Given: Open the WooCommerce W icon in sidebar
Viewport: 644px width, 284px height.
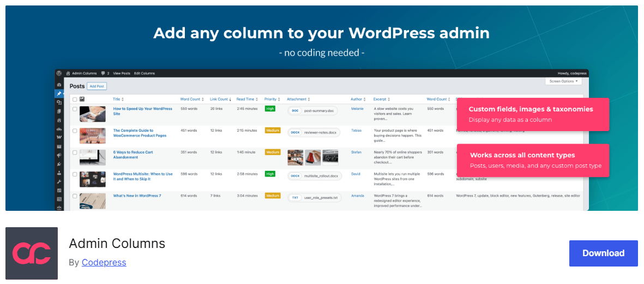Looking at the screenshot, I should coord(59,137).
